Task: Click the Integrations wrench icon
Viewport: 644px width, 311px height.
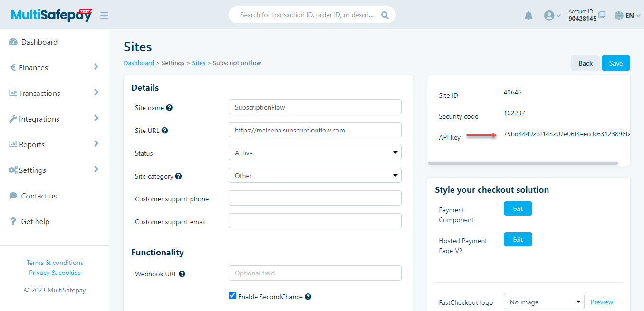Action: coord(13,119)
